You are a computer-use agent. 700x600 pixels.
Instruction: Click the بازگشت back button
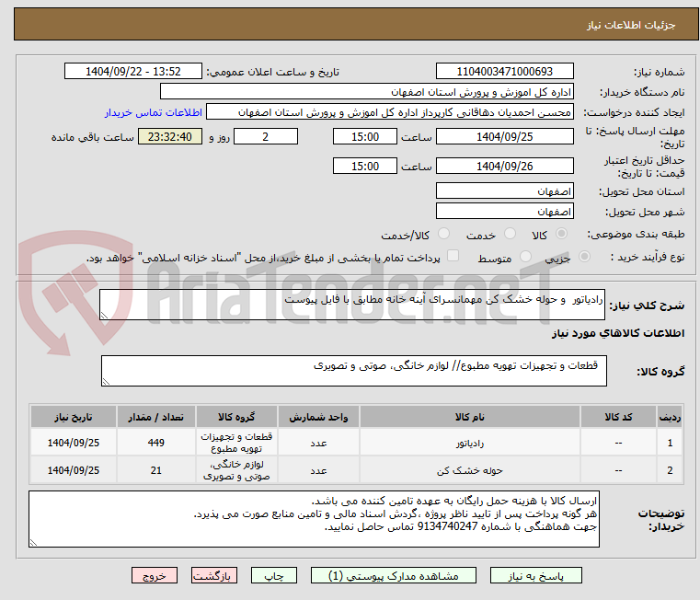[x=214, y=575]
